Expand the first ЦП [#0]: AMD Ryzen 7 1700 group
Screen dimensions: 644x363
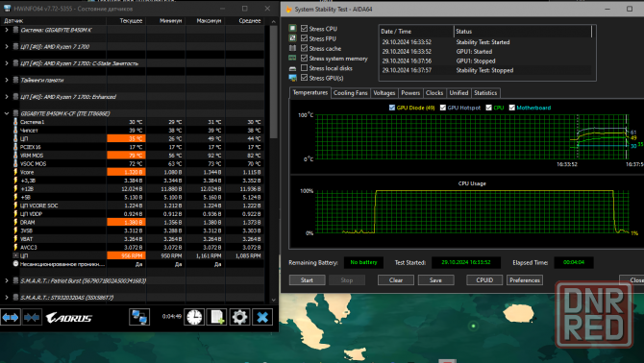click(x=7, y=47)
